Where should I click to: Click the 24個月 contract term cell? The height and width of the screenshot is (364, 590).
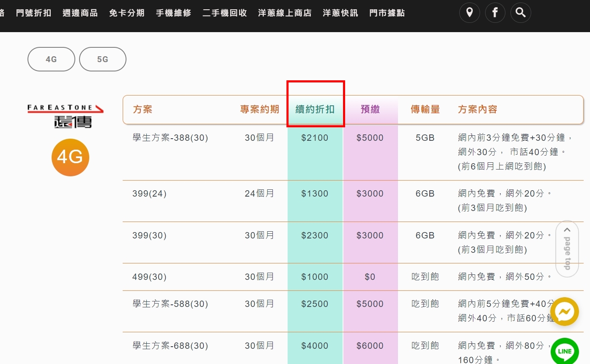point(260,194)
